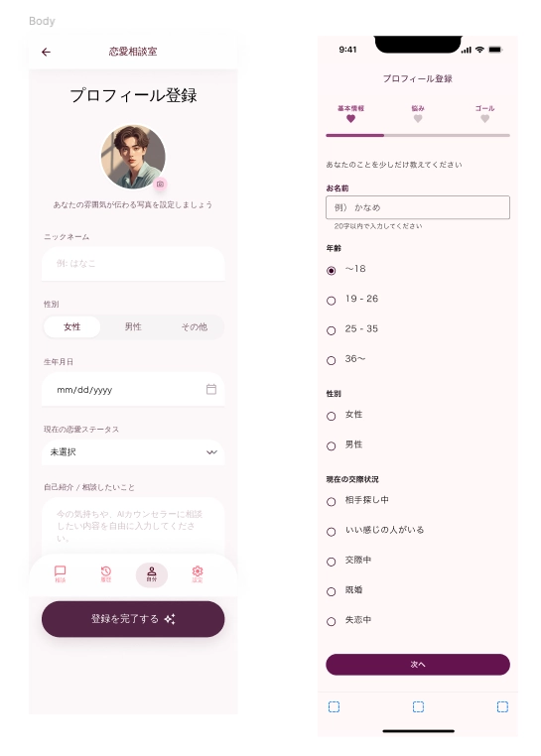Open the settings gear icon in bottom nav

(x=198, y=573)
